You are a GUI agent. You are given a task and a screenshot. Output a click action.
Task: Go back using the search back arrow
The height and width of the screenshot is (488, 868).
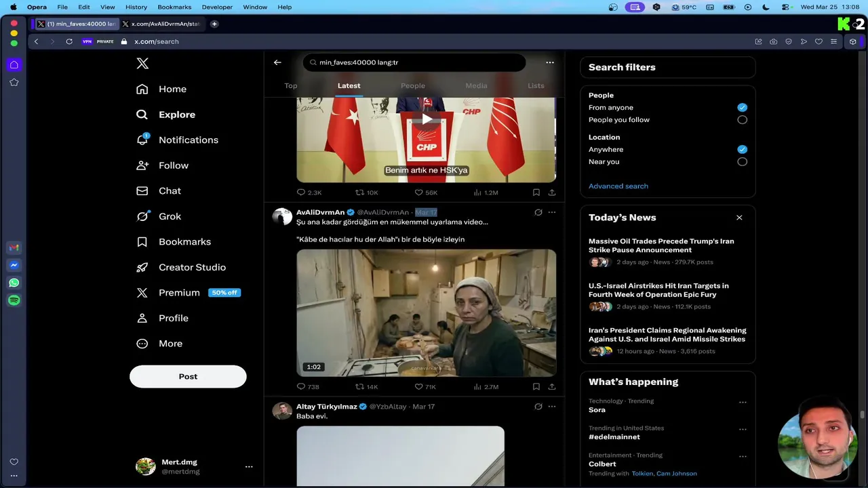pos(277,62)
